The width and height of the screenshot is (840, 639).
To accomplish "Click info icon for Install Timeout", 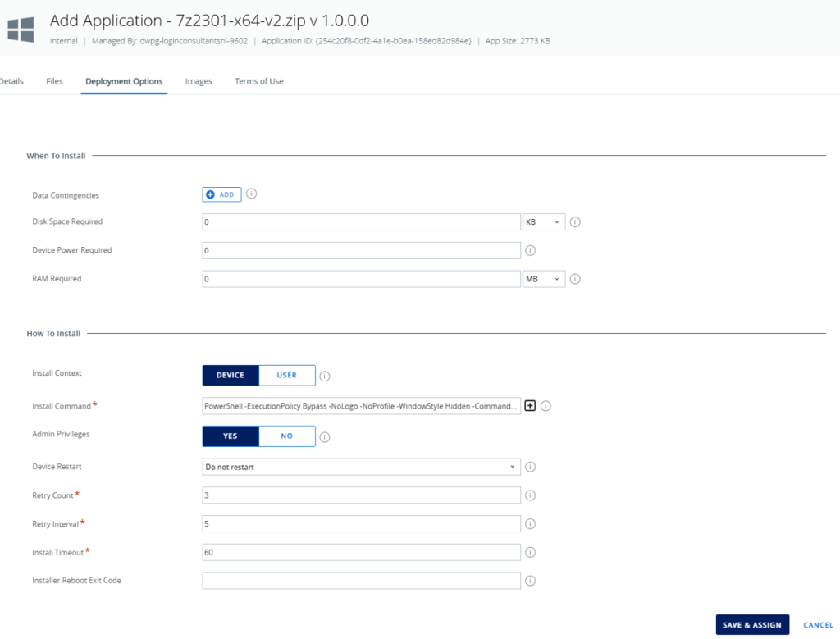I will (x=530, y=553).
